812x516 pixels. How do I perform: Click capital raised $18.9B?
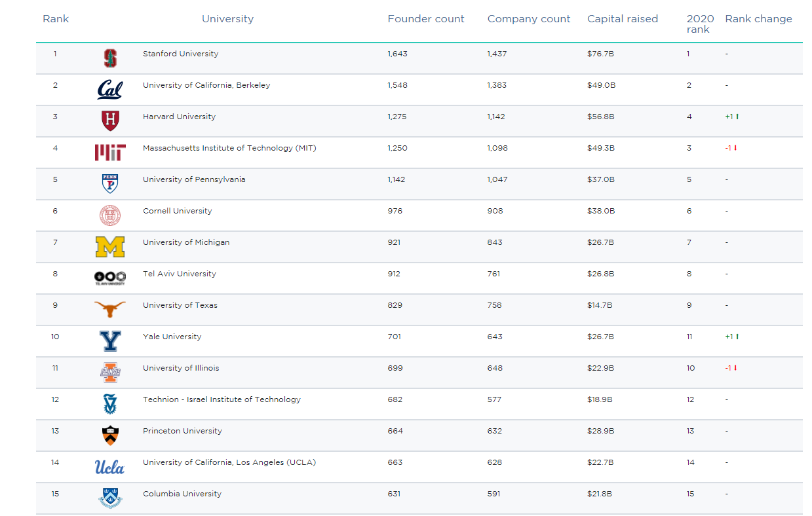pyautogui.click(x=601, y=399)
